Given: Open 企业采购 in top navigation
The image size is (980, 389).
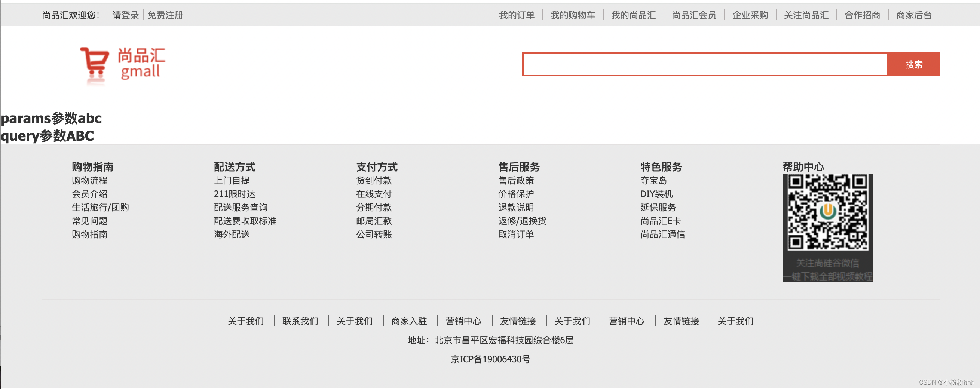Looking at the screenshot, I should pyautogui.click(x=750, y=15).
